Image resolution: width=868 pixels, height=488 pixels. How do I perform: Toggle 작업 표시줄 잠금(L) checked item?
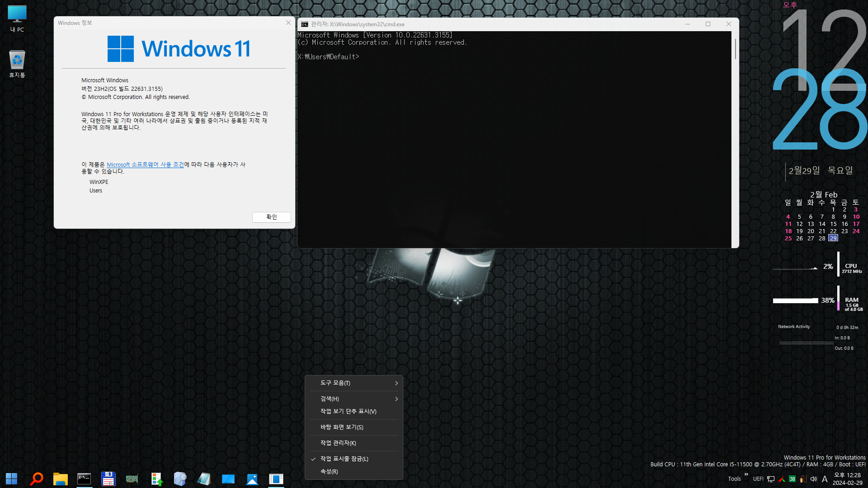tap(354, 459)
